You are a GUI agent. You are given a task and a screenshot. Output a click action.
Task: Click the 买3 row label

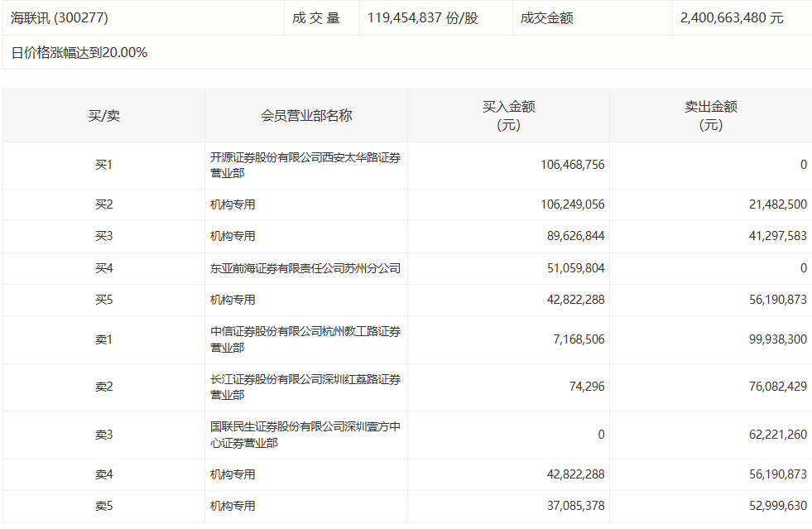[103, 236]
